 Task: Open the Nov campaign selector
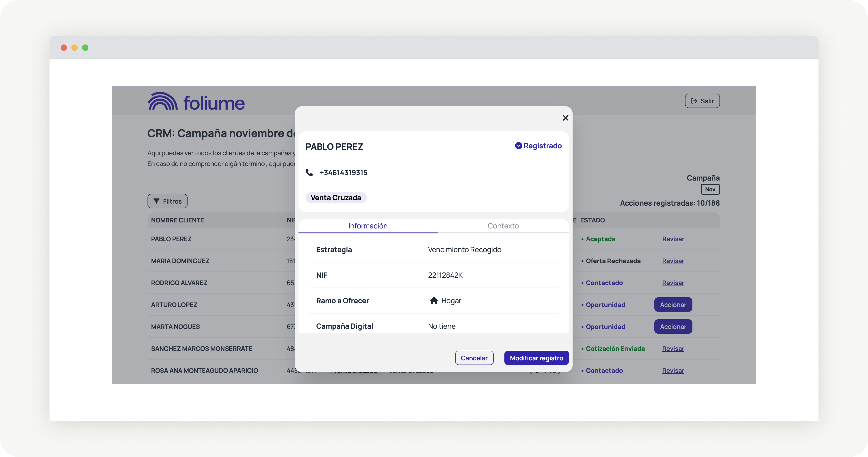tap(710, 189)
